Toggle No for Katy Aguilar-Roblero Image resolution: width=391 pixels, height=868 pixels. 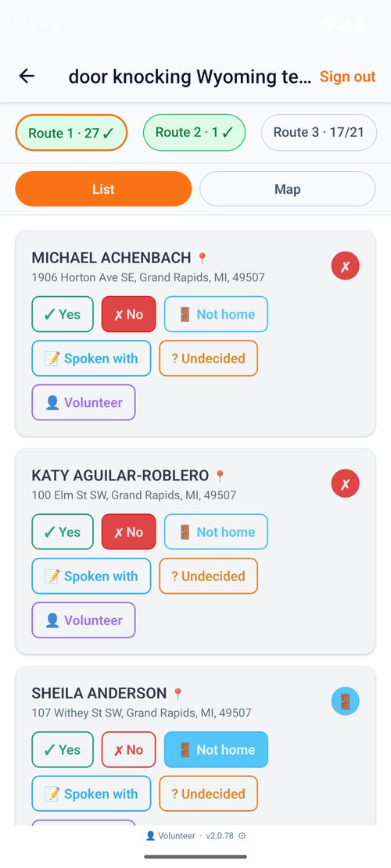tap(128, 532)
